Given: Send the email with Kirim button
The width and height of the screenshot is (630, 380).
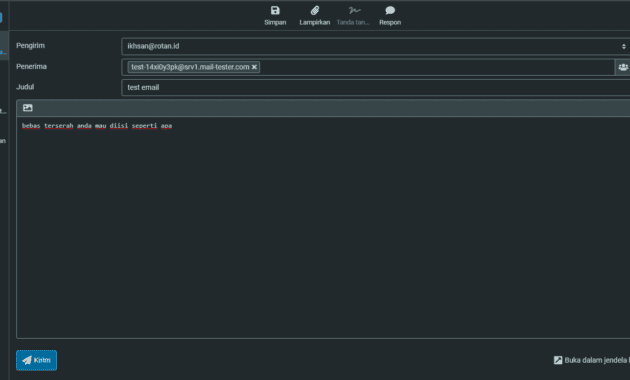Looking at the screenshot, I should tap(37, 360).
